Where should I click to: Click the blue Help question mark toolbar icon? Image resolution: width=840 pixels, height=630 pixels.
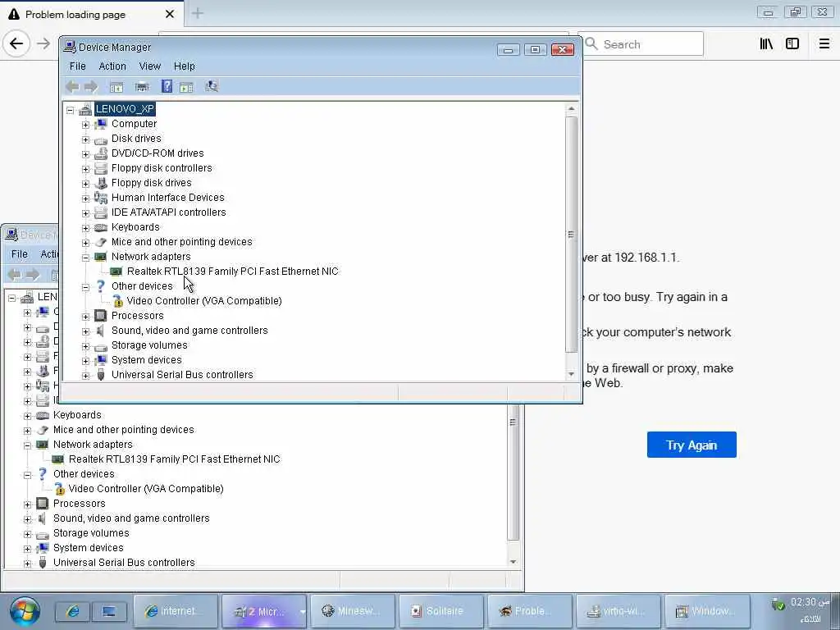point(167,86)
